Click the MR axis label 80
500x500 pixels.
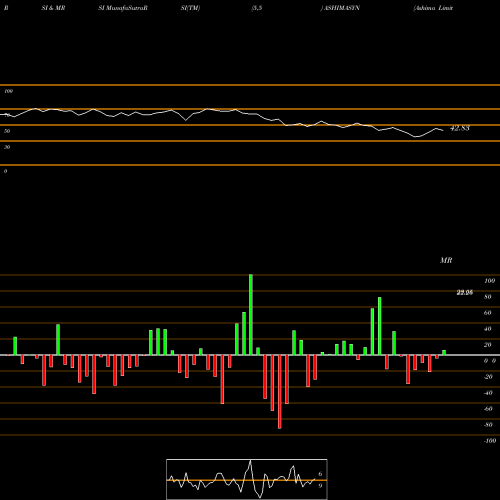click(488, 297)
